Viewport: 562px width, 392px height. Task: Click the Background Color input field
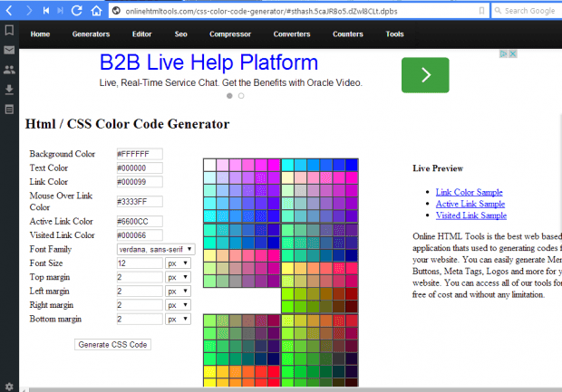tap(140, 154)
